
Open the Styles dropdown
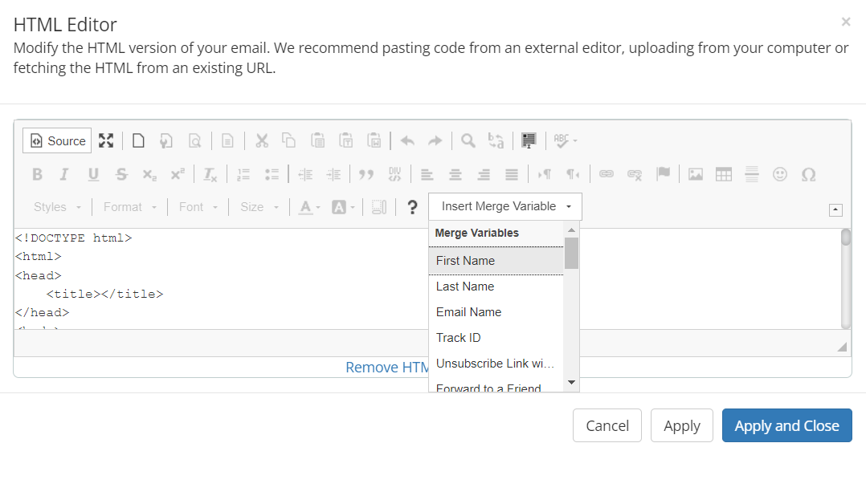[x=57, y=207]
